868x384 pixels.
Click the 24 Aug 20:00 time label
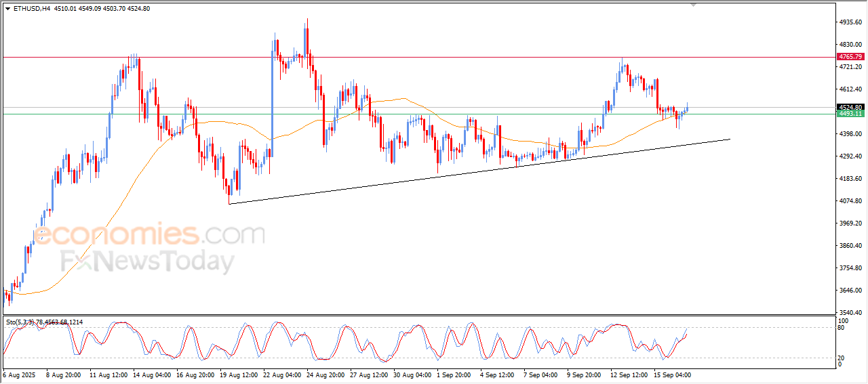pyautogui.click(x=325, y=375)
